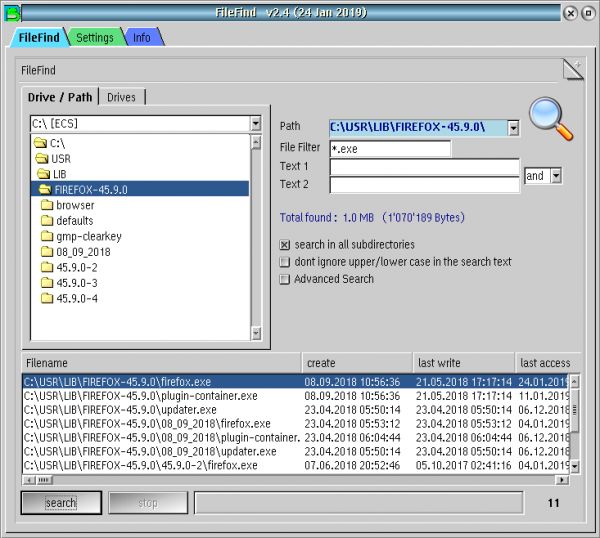This screenshot has height=538, width=600.
Task: Open the and/or operator dropdown
Action: (556, 176)
